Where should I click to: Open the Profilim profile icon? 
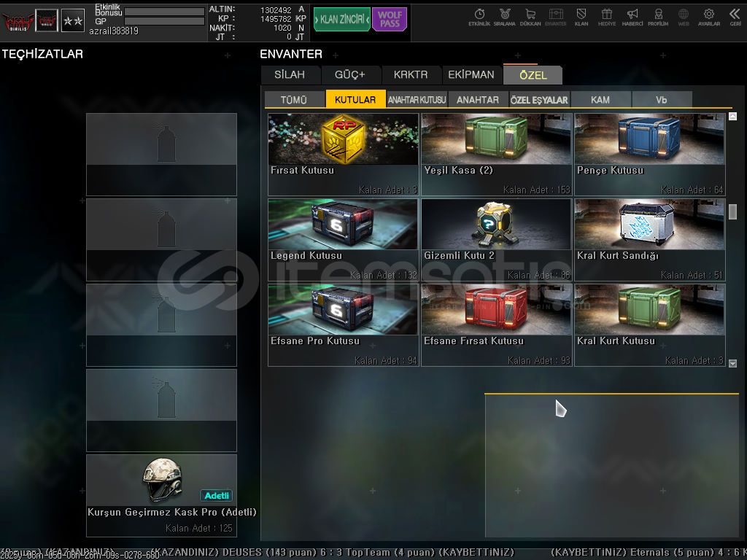658,17
